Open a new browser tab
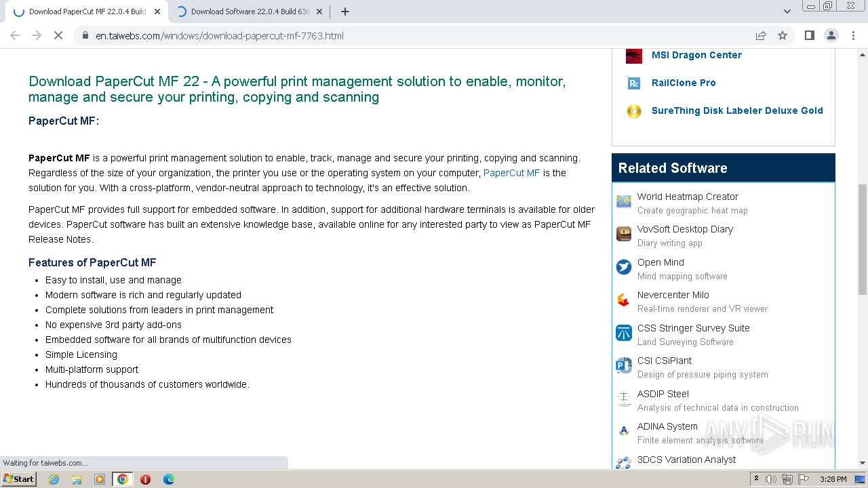The width and height of the screenshot is (868, 488). click(x=345, y=12)
